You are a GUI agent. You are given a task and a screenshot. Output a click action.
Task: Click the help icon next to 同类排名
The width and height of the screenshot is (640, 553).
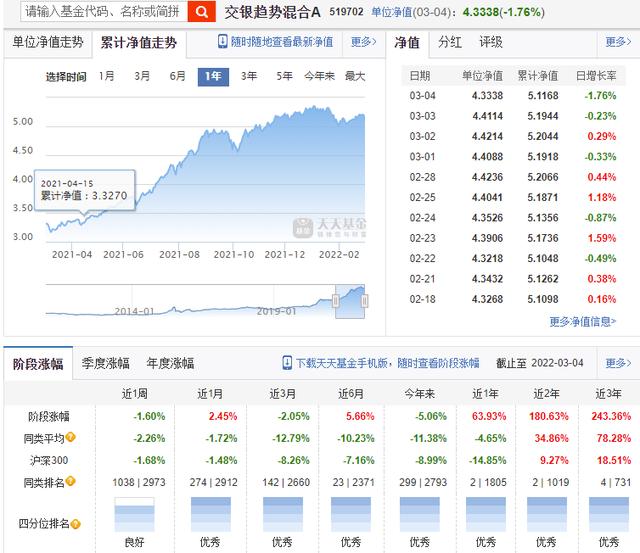tap(70, 481)
